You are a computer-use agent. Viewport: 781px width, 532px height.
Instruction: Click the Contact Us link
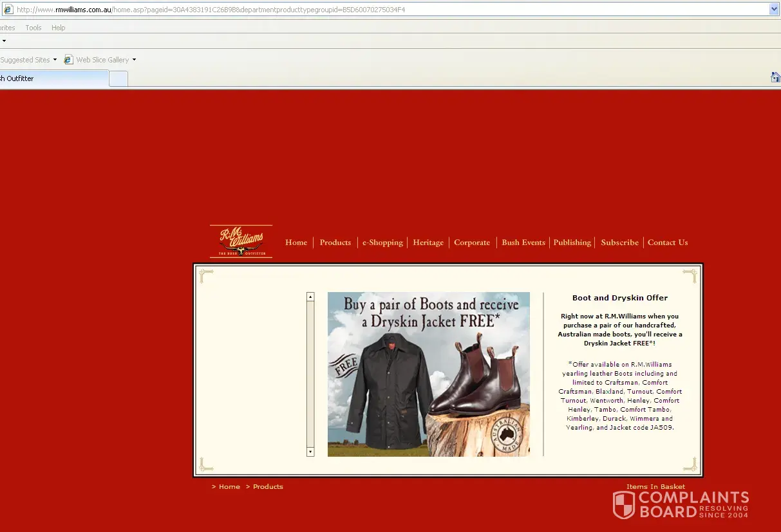(668, 243)
